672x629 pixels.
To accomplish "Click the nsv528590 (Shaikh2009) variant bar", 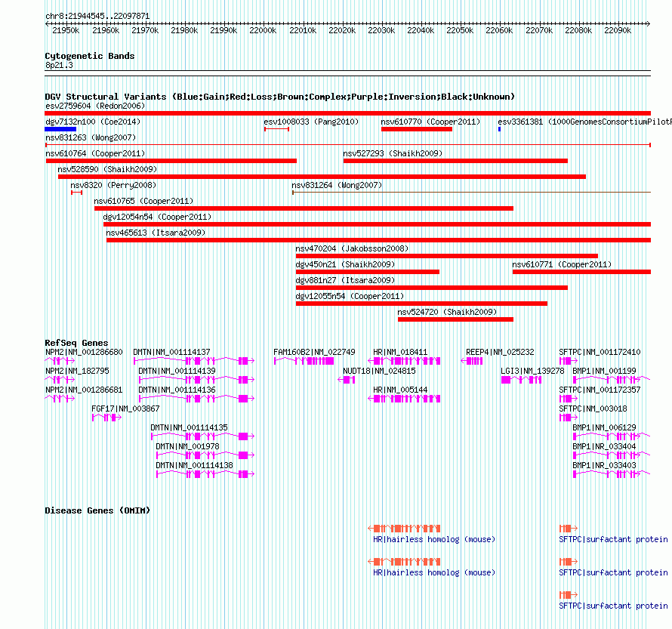I will pyautogui.click(x=322, y=177).
